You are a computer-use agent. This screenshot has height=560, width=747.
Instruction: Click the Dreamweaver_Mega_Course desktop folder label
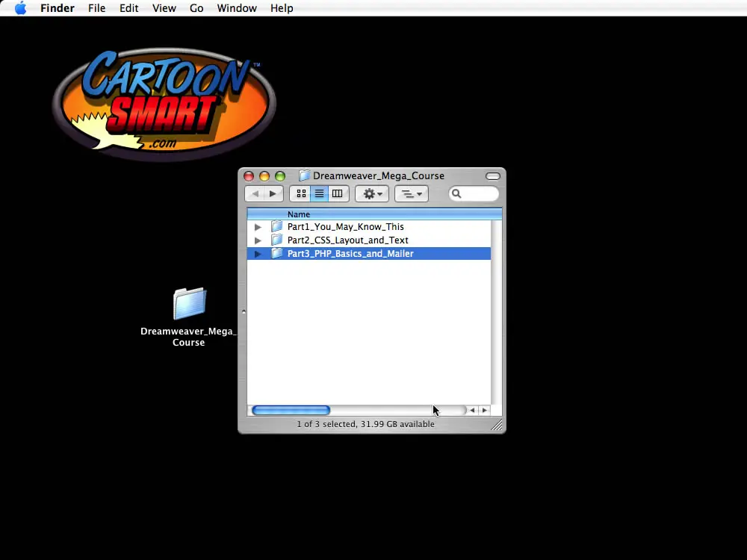click(189, 337)
